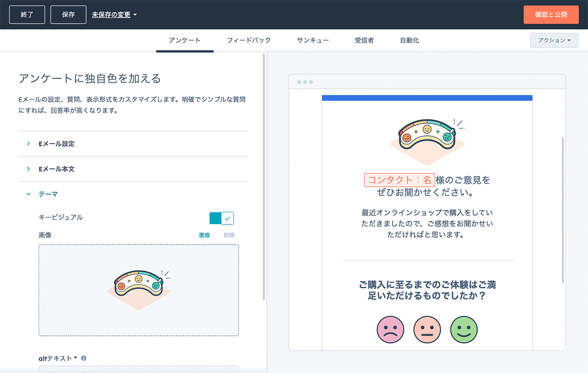Click the キービジュアル label
Viewport: 588px width, 373px height.
pos(61,217)
